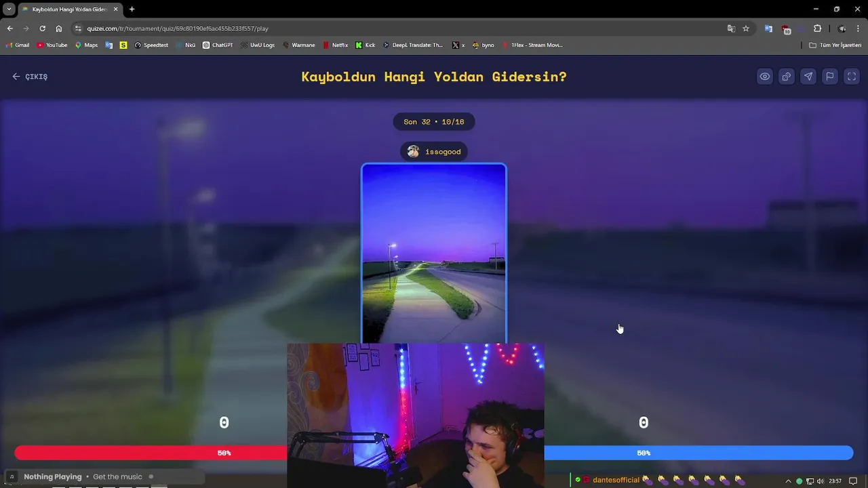Expand the Tüm Yer İşaretleri folder
Image resolution: width=868 pixels, height=488 pixels.
(x=835, y=45)
